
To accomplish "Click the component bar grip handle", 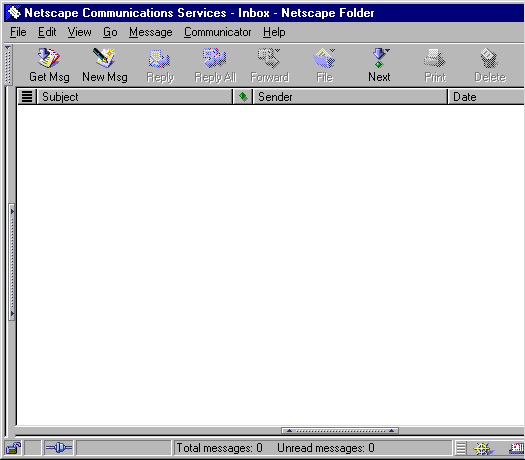I will coord(461,449).
